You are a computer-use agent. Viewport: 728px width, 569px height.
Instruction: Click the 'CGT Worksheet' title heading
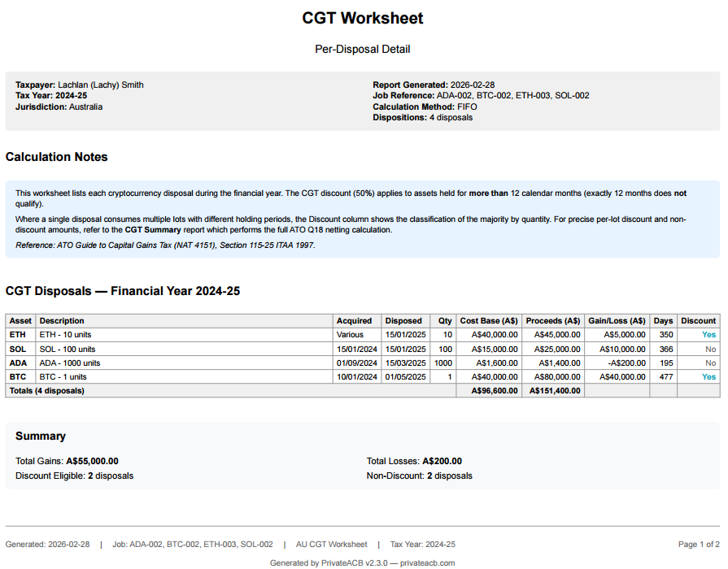click(x=363, y=18)
